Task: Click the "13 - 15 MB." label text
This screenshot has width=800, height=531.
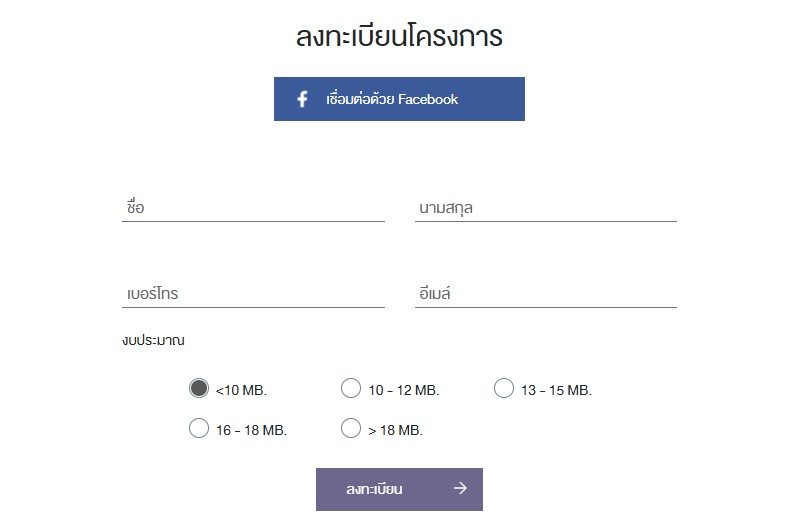Action: click(556, 390)
